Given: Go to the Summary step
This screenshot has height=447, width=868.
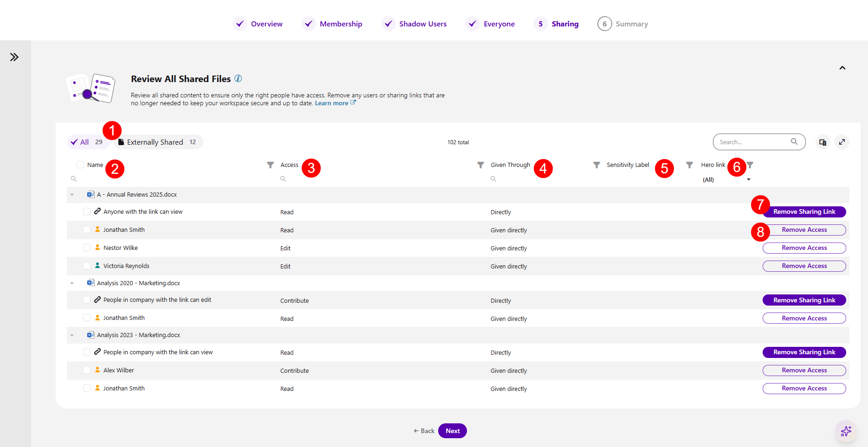Looking at the screenshot, I should pos(623,24).
